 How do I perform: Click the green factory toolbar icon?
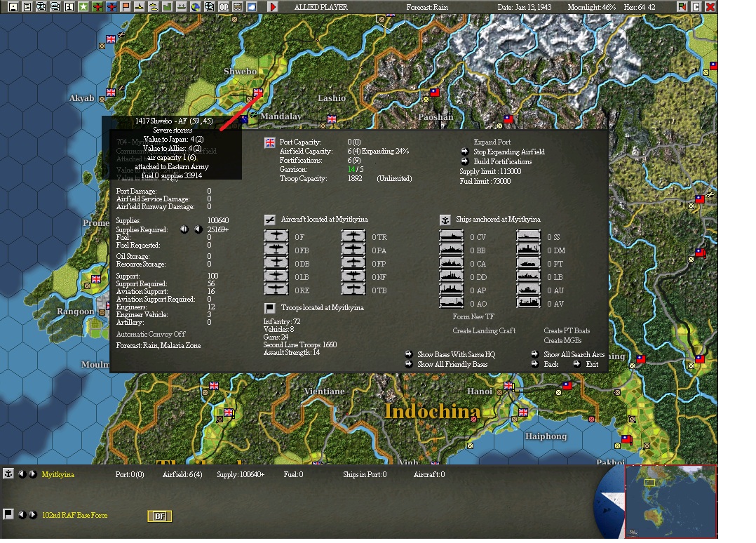(167, 7)
